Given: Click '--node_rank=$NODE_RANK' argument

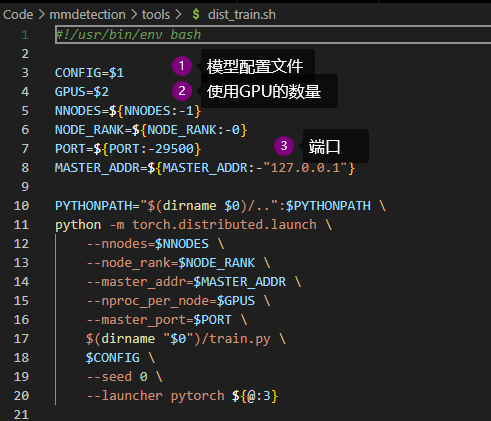Looking at the screenshot, I should click(170, 263).
